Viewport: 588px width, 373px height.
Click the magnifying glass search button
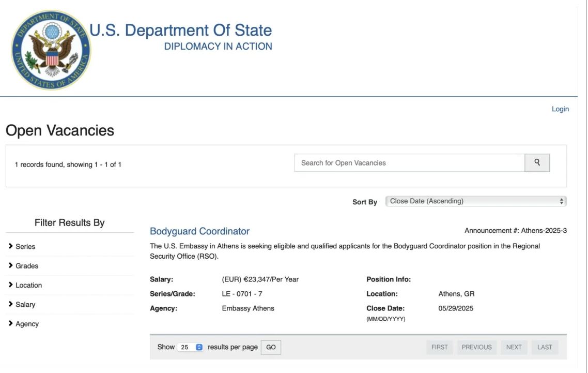pos(537,162)
